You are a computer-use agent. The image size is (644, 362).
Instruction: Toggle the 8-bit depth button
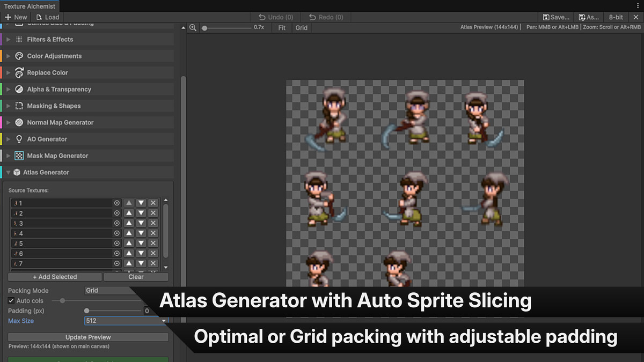[x=616, y=17]
